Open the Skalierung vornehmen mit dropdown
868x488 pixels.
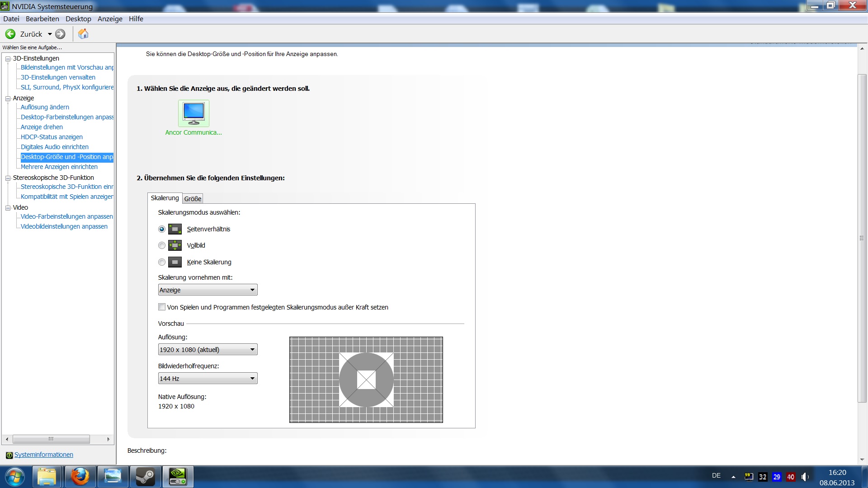coord(208,290)
